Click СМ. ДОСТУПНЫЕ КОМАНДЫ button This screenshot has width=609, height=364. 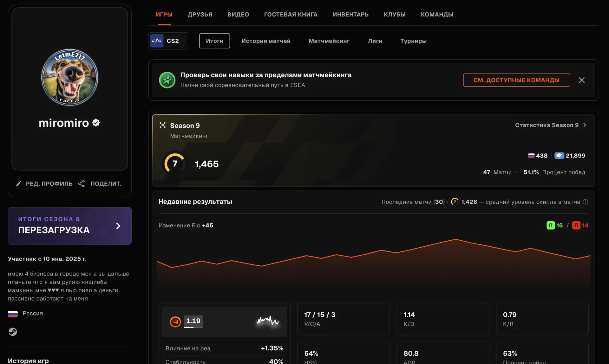[x=516, y=80]
